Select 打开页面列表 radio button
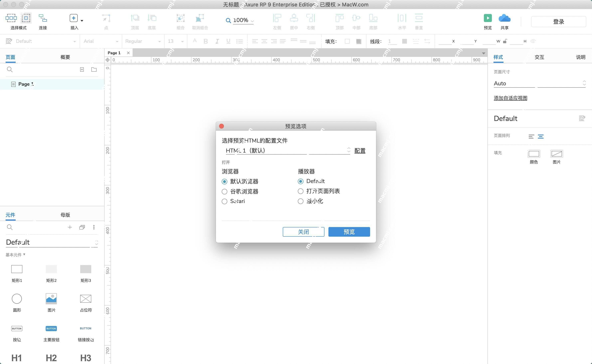Image resolution: width=592 pixels, height=364 pixels. [300, 191]
